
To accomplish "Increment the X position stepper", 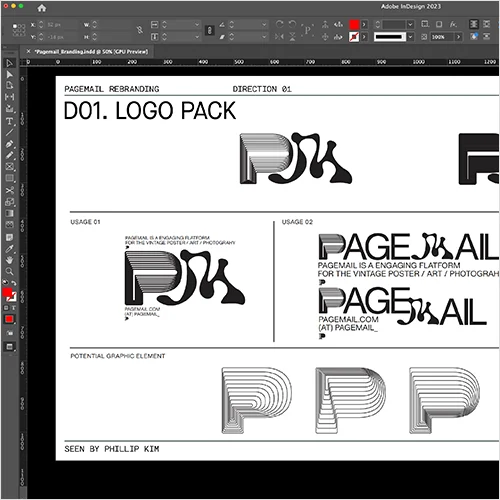I will 41,23.
